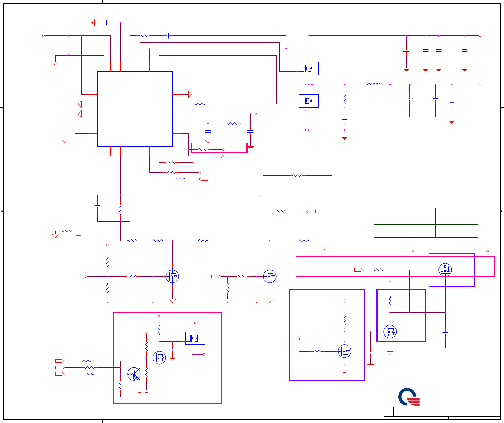
Task: Select the lower boxed power MOSFET symbol
Action: [x=309, y=101]
